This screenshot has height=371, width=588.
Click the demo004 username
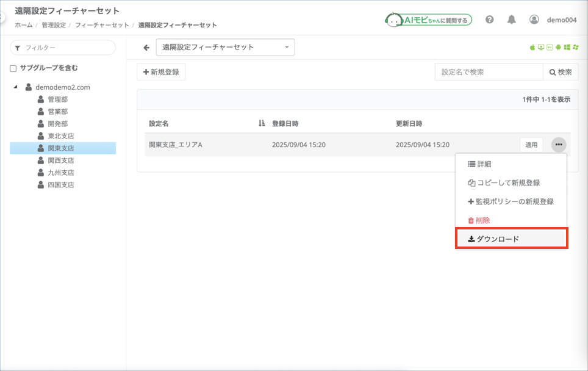click(561, 20)
